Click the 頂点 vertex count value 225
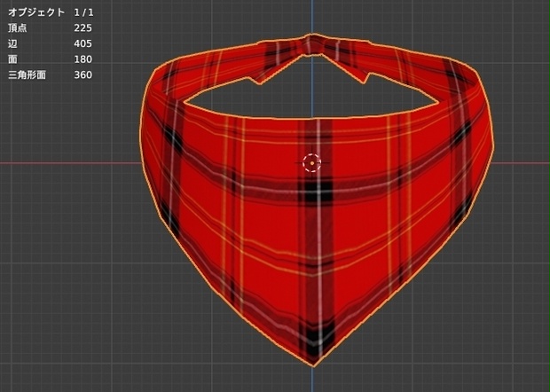The image size is (550, 392). [x=82, y=28]
